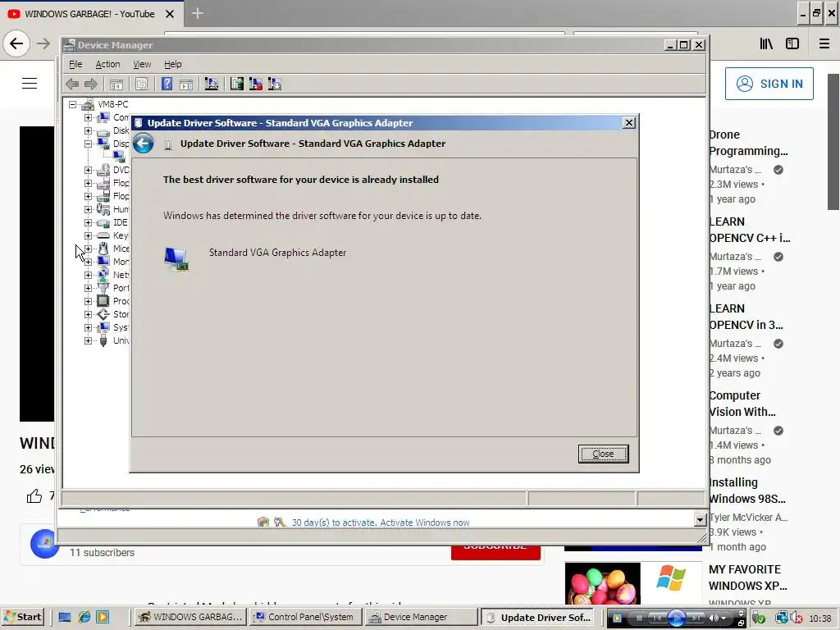The image size is (840, 630).
Task: Switch to Control Panel\System taskbar button
Action: [x=304, y=617]
